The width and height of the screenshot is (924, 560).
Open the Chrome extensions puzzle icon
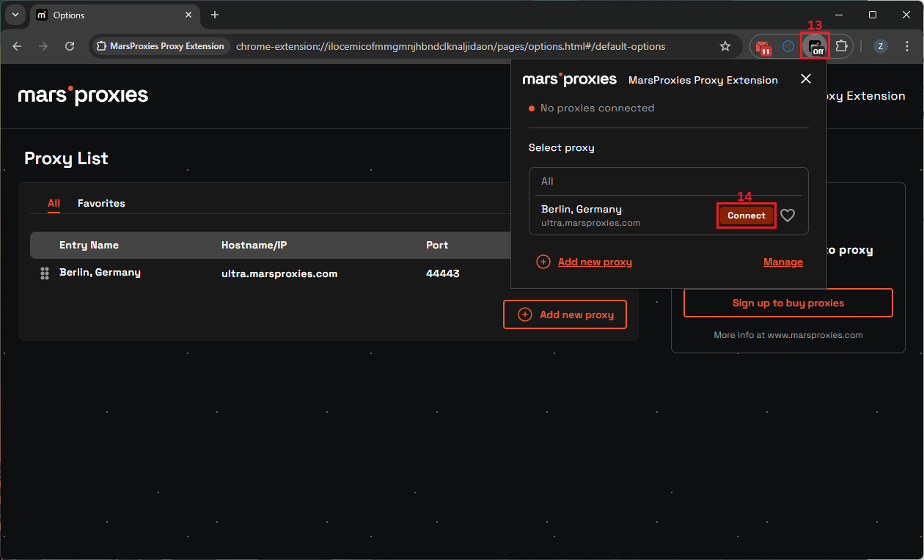pyautogui.click(x=841, y=46)
